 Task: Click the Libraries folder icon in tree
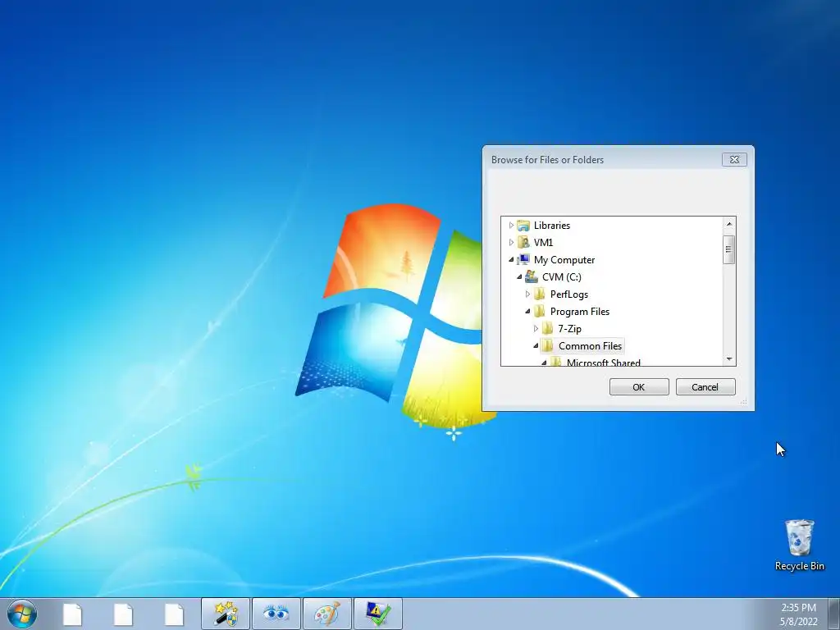pos(523,226)
